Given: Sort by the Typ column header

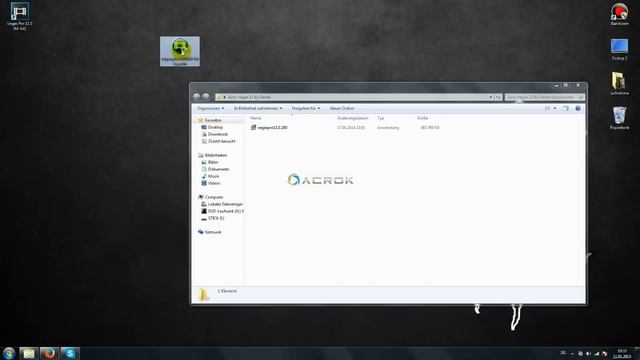Looking at the screenshot, I should pyautogui.click(x=380, y=118).
